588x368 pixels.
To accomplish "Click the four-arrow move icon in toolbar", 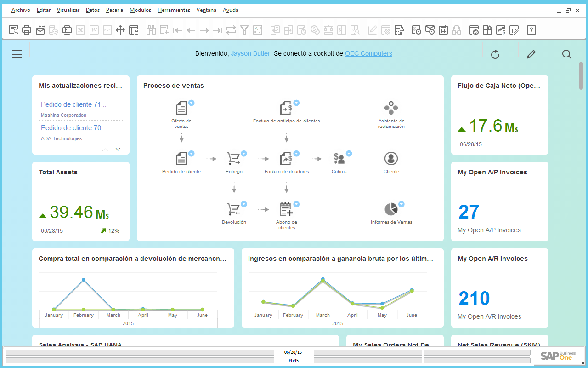I will point(120,30).
